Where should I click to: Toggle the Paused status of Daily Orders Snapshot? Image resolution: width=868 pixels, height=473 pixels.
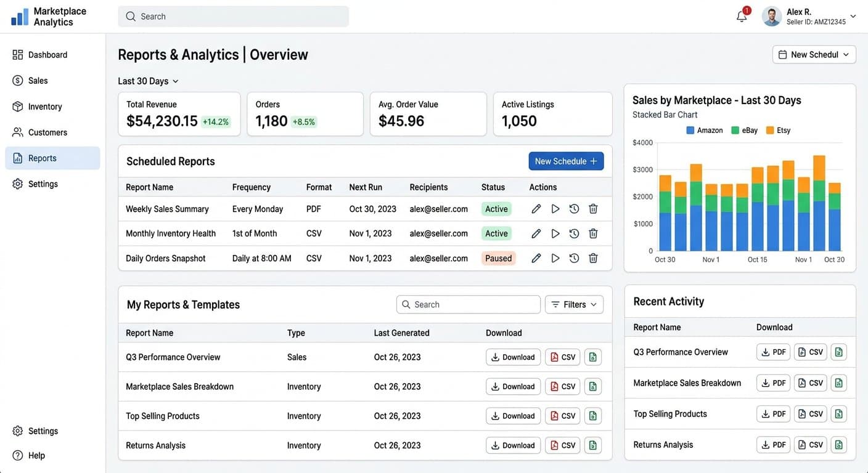498,259
